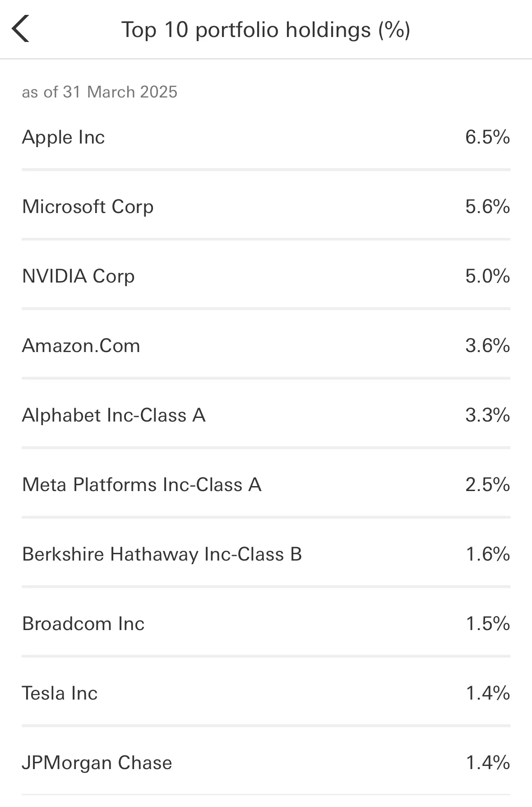The image size is (532, 807).
Task: Tap the Amazon.Com holding name
Action: point(81,346)
